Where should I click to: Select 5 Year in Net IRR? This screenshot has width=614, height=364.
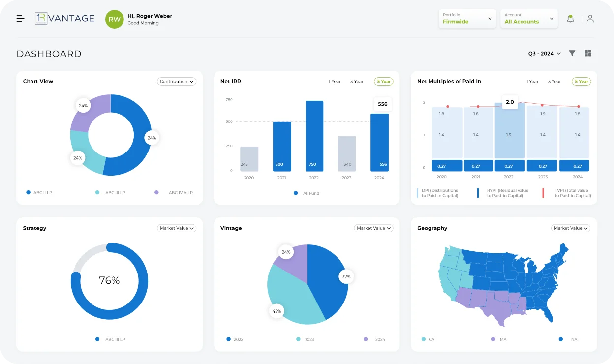coord(384,82)
